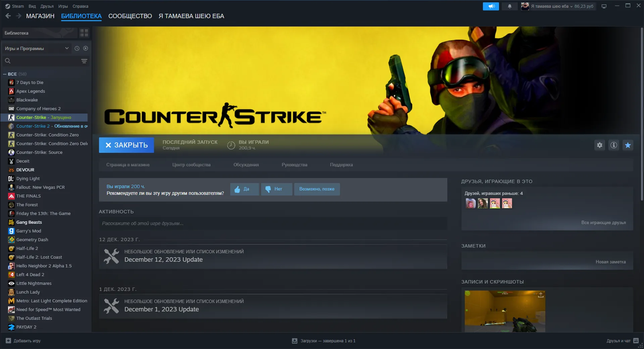Switch to the МАГАЗИН tab
Viewport: 644px width, 349px height.
point(40,16)
